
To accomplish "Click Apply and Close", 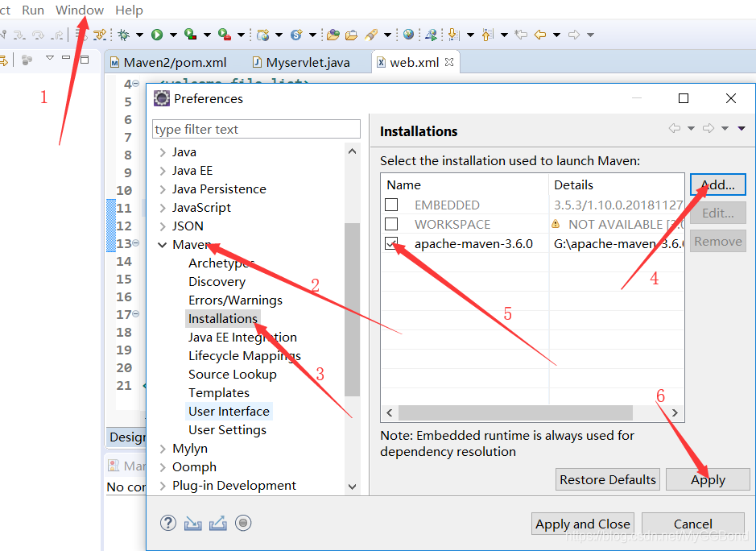I will pyautogui.click(x=582, y=524).
